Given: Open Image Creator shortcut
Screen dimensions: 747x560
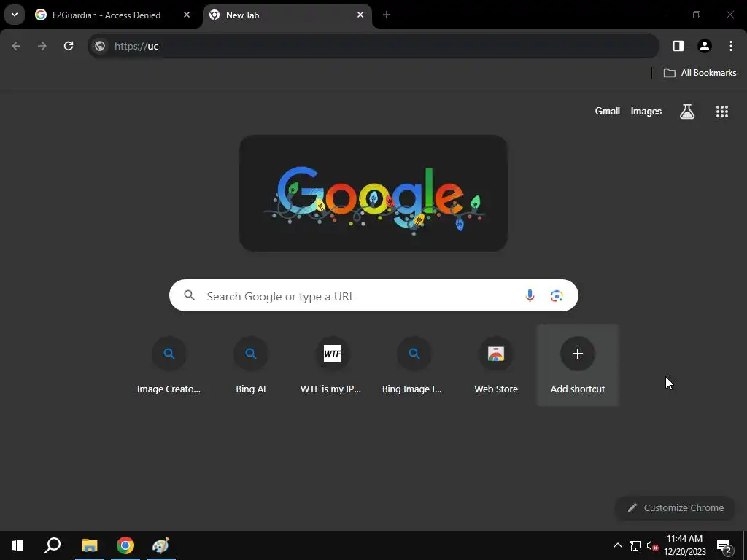Looking at the screenshot, I should [169, 366].
